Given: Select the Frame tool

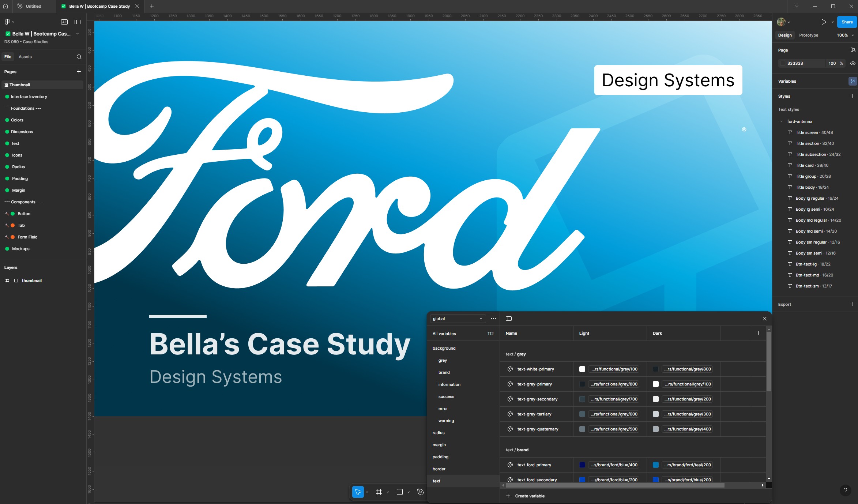Looking at the screenshot, I should click(379, 492).
